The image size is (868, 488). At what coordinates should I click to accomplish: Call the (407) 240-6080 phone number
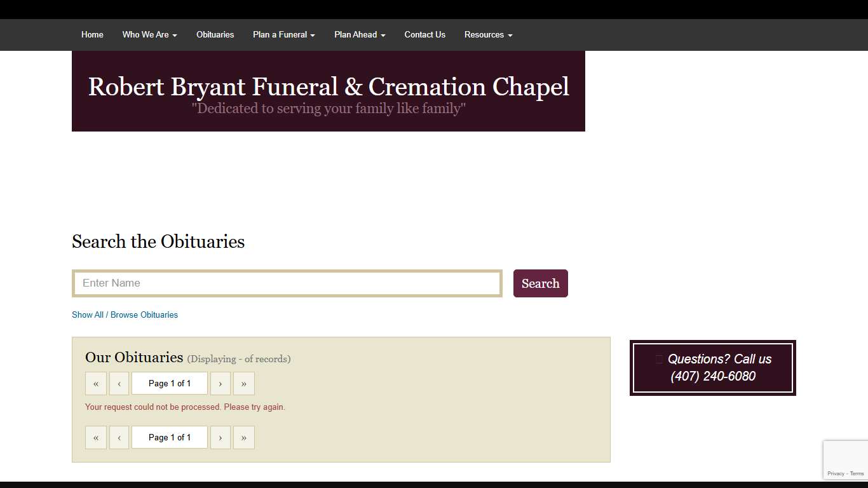pyautogui.click(x=714, y=376)
